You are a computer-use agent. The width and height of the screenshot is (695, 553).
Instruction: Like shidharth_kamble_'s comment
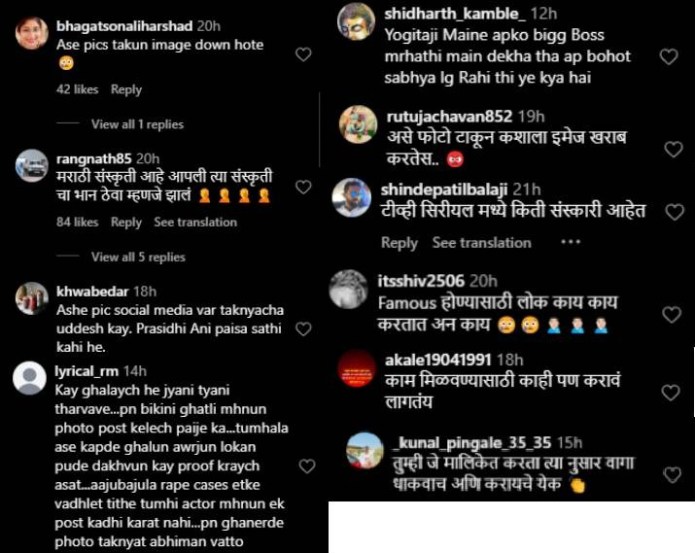click(669, 57)
